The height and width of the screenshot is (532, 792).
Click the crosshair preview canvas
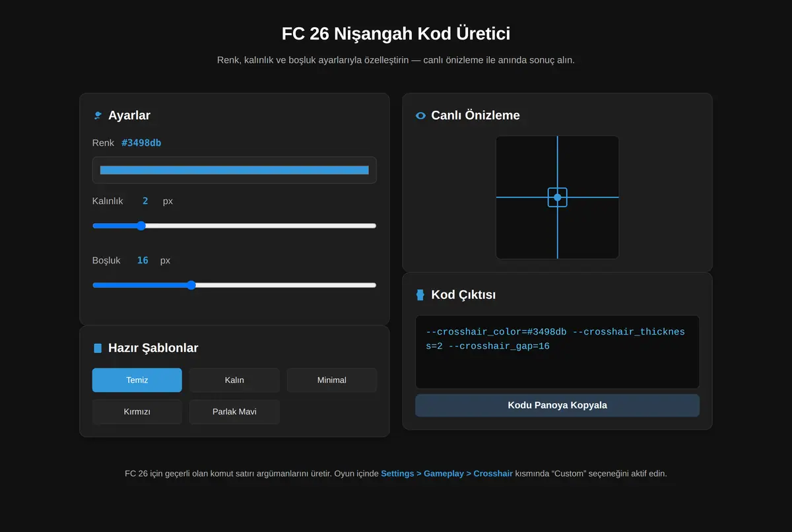(x=557, y=197)
